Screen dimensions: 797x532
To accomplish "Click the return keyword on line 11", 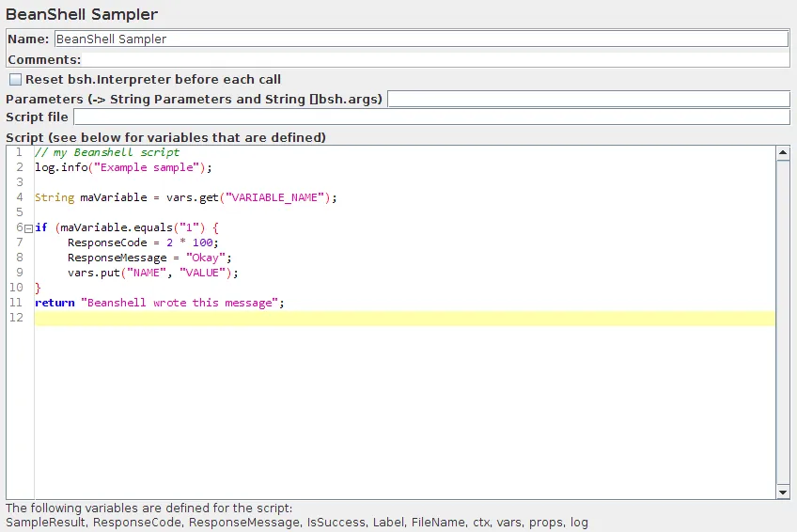I will point(55,303).
